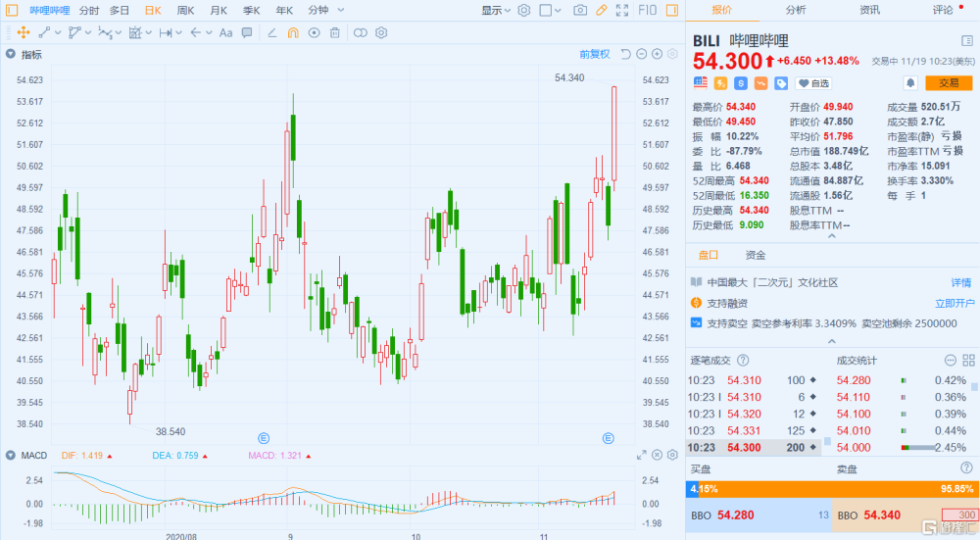Undo chart zoom with the reset arrow
This screenshot has height=540, width=980.
tap(625, 54)
